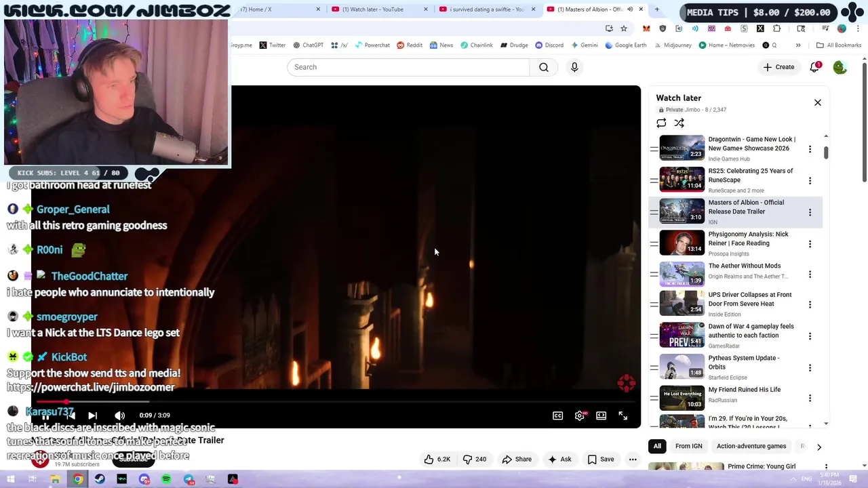Dislike the video showing 240
The width and height of the screenshot is (868, 488).
475,460
